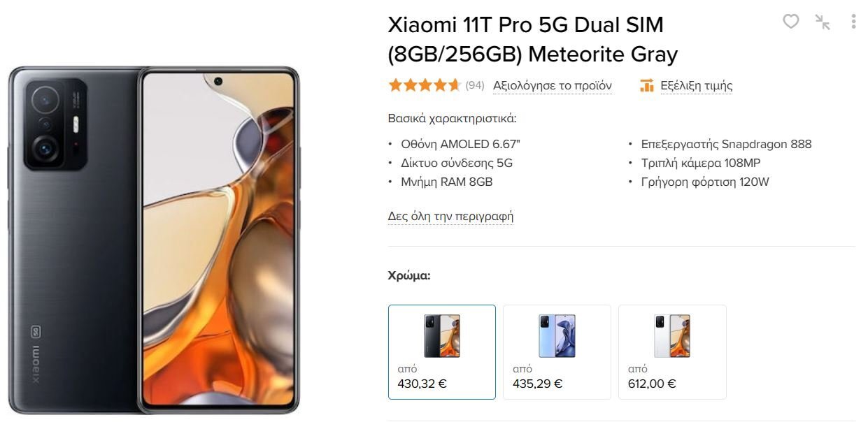Click the Xiaomi 11T Pro 5G product title
Screen dimensions: 868x422
point(533,39)
